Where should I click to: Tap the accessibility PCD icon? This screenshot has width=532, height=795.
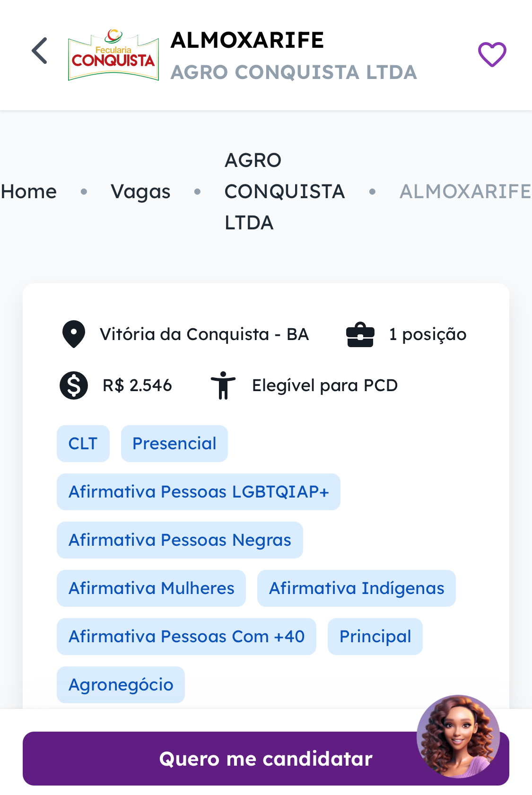[x=223, y=385]
